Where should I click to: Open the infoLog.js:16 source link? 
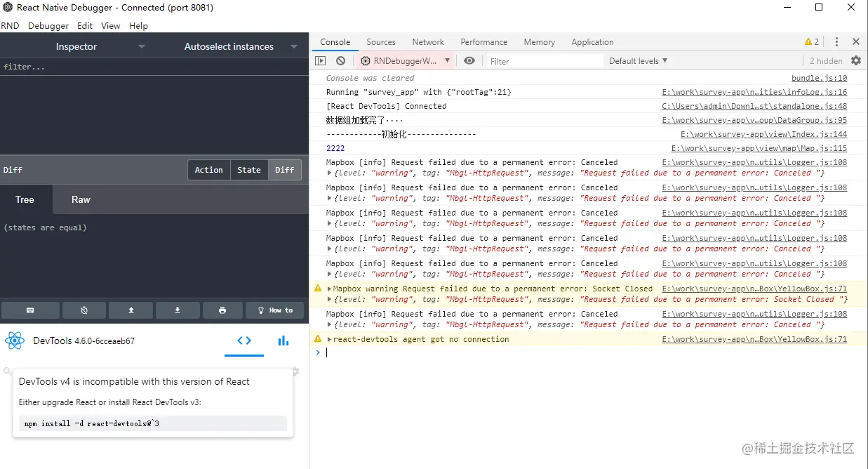click(x=754, y=92)
